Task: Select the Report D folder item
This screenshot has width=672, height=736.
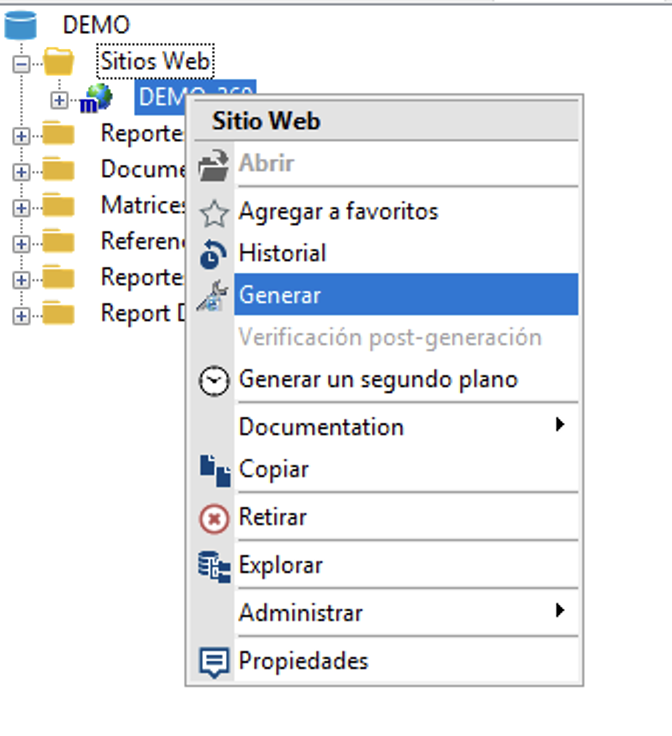Action: [143, 314]
